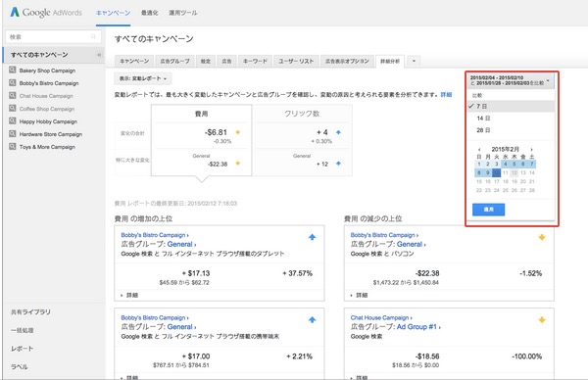Click yellow down arrow beside -$22.38 General

pos(238,163)
